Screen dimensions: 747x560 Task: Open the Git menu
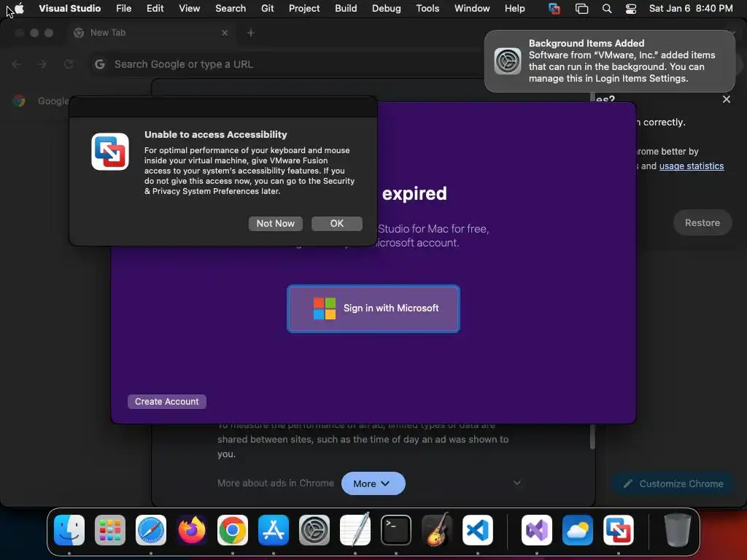267,8
